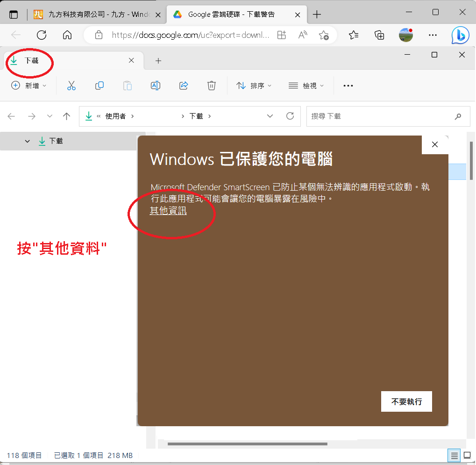The width and height of the screenshot is (476, 465).
Task: Refresh the Edge browser page
Action: pos(42,35)
